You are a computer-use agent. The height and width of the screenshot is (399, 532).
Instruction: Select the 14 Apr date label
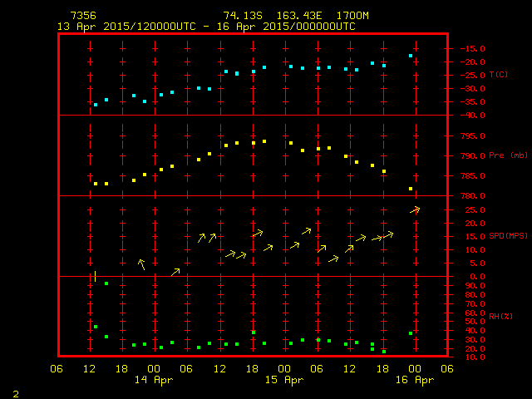coord(153,380)
